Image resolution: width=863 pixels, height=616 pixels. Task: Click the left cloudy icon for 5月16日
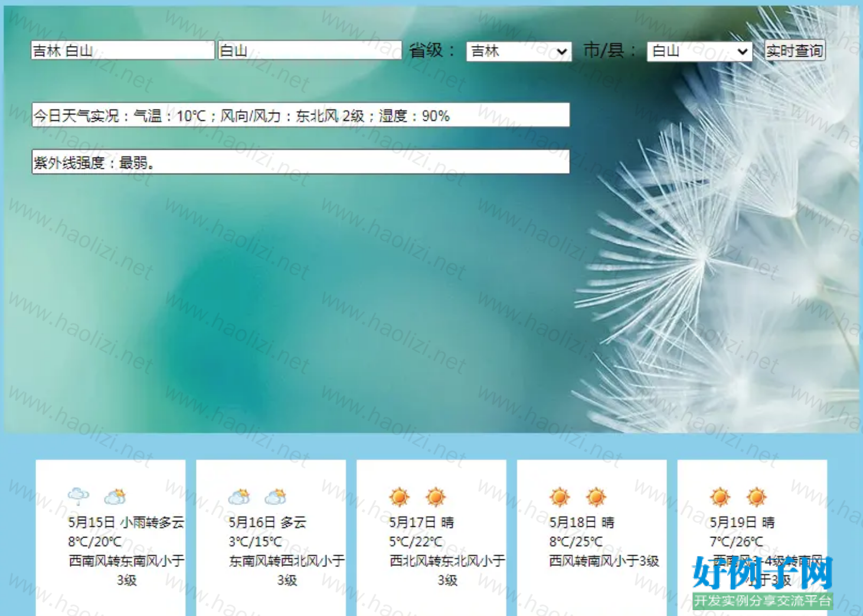coord(239,497)
